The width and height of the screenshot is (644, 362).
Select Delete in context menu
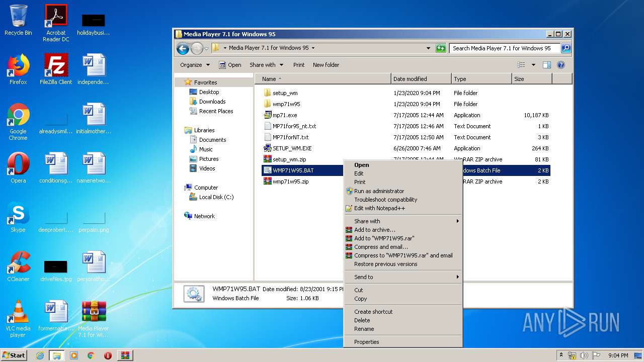(403, 320)
